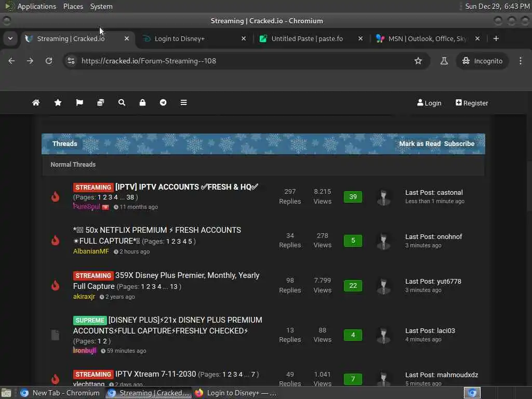Open AlbanianMF user profile
The height and width of the screenshot is (399, 532).
pos(91,251)
